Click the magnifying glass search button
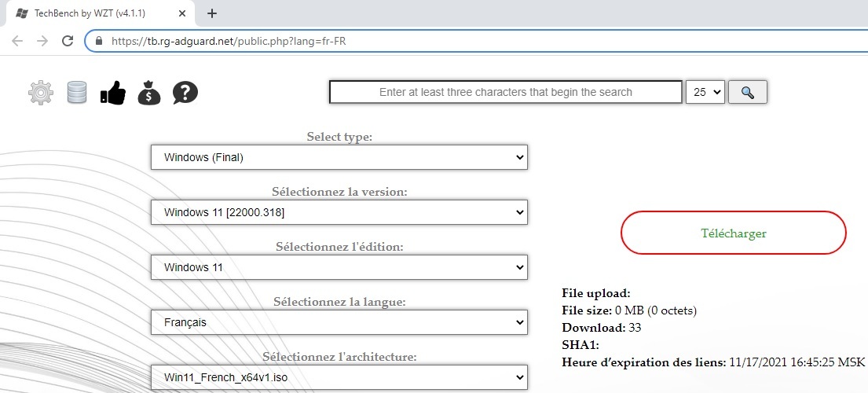The height and width of the screenshot is (393, 868). coord(747,93)
